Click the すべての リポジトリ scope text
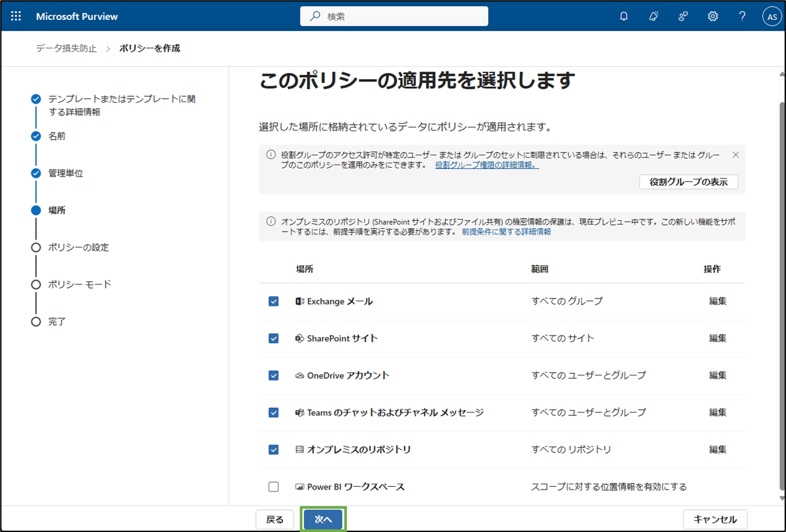 (x=571, y=450)
